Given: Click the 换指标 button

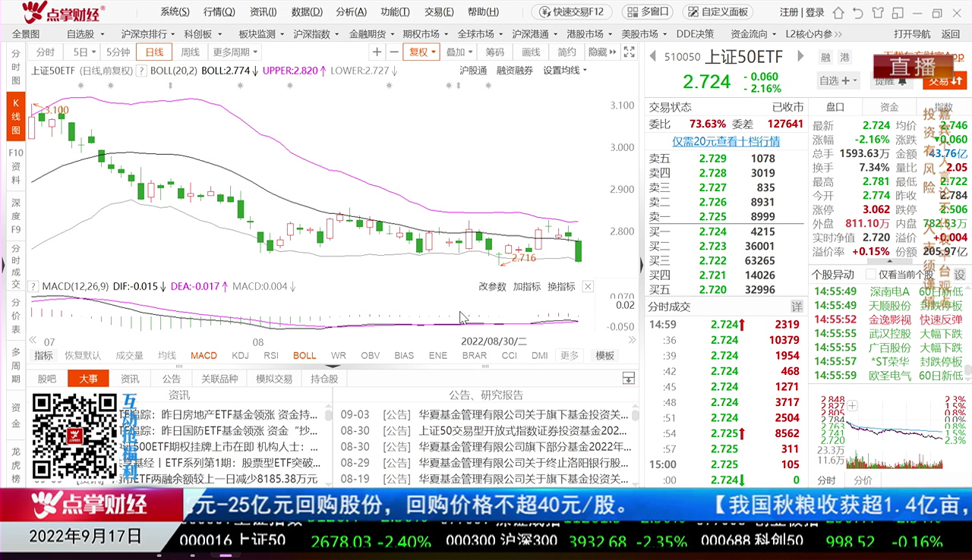Looking at the screenshot, I should coord(562,287).
